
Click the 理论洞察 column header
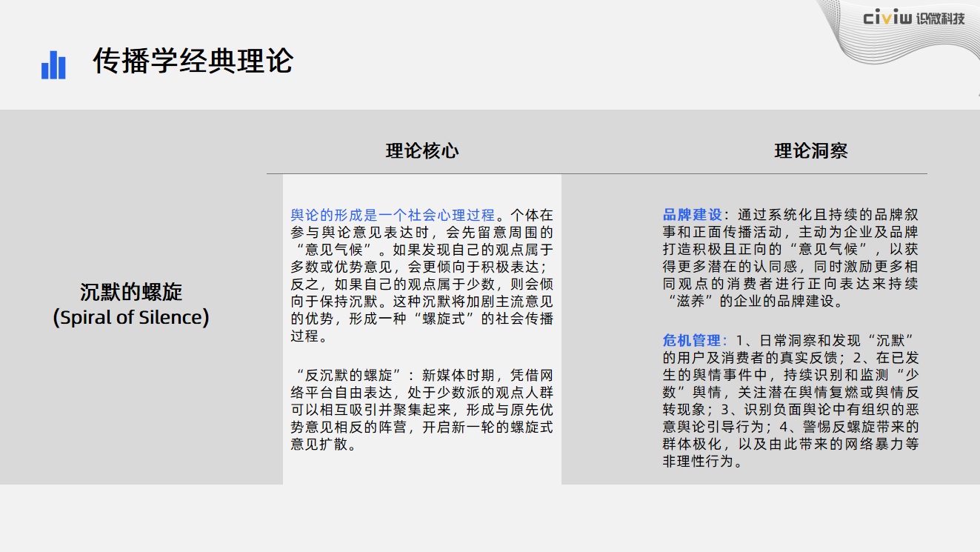[811, 151]
